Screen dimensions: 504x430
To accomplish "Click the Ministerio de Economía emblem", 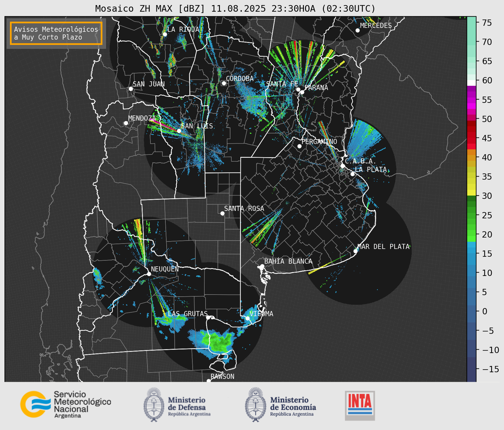I will pos(255,404).
